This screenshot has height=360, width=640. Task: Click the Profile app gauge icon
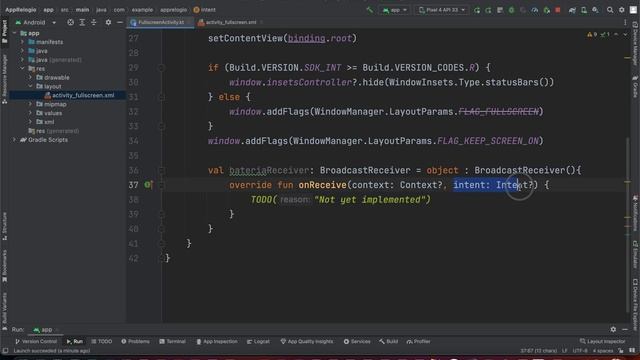[535, 10]
